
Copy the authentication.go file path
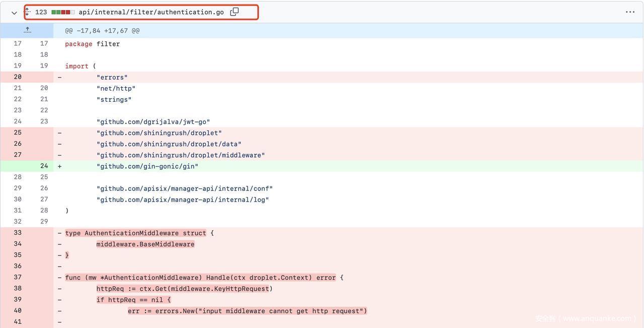click(234, 12)
